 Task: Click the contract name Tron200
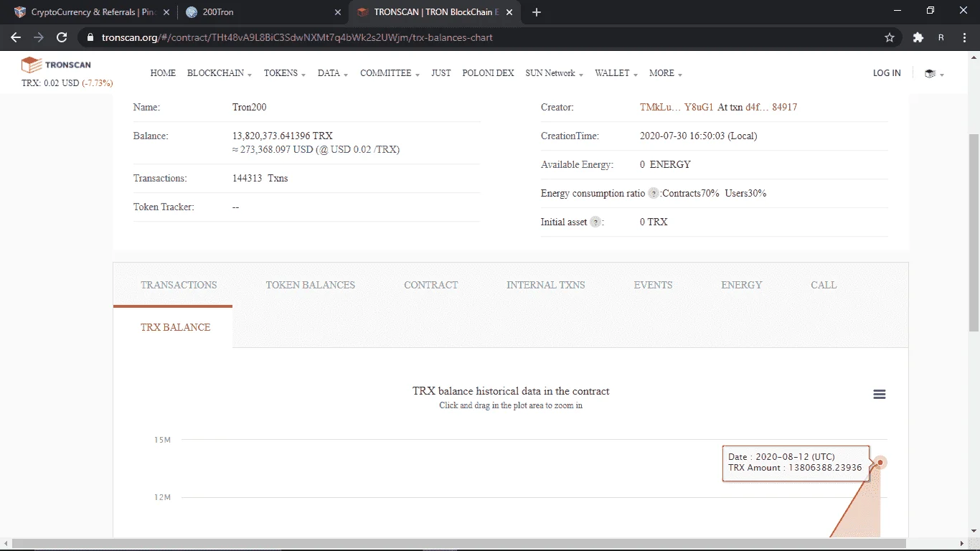[x=250, y=107]
